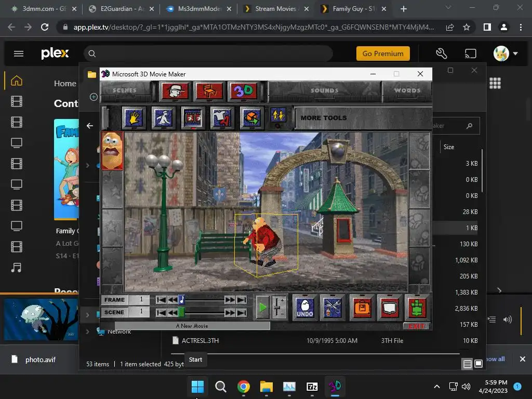Select the ACTRESL.3TH file
Viewport: 532px width, 399px height.
(200, 341)
